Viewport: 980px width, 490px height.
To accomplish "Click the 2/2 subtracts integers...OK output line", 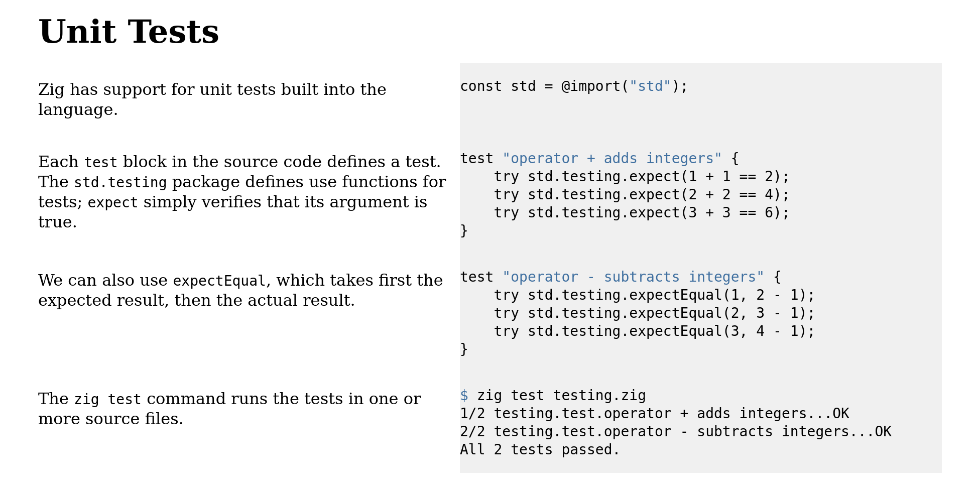I will click(x=675, y=432).
